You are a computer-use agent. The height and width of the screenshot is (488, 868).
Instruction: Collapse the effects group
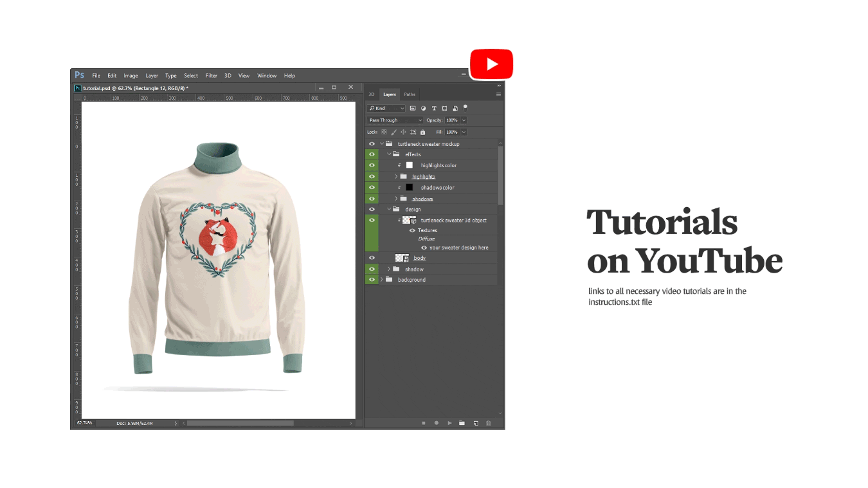[x=389, y=154]
